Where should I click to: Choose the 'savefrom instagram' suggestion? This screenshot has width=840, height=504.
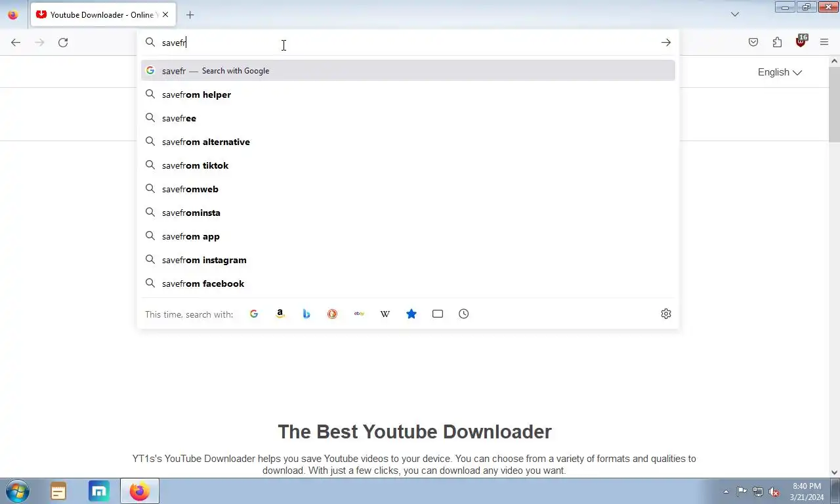coord(408,260)
